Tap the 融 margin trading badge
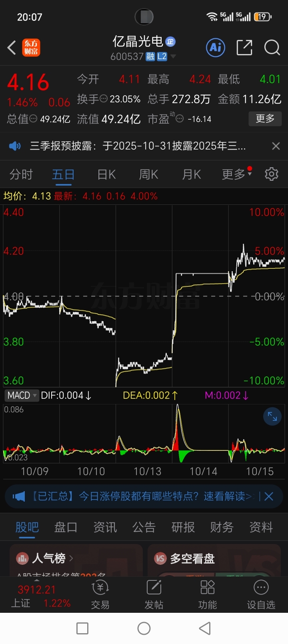 (150, 57)
